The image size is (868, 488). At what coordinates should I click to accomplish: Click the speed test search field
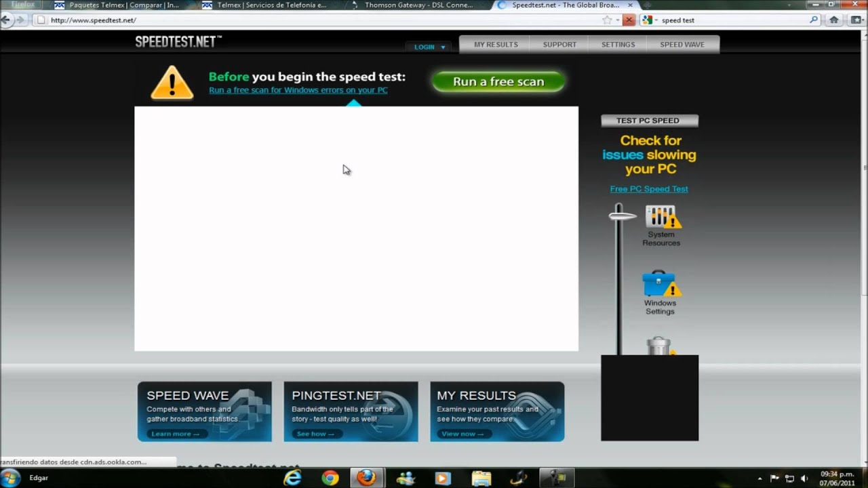[734, 20]
